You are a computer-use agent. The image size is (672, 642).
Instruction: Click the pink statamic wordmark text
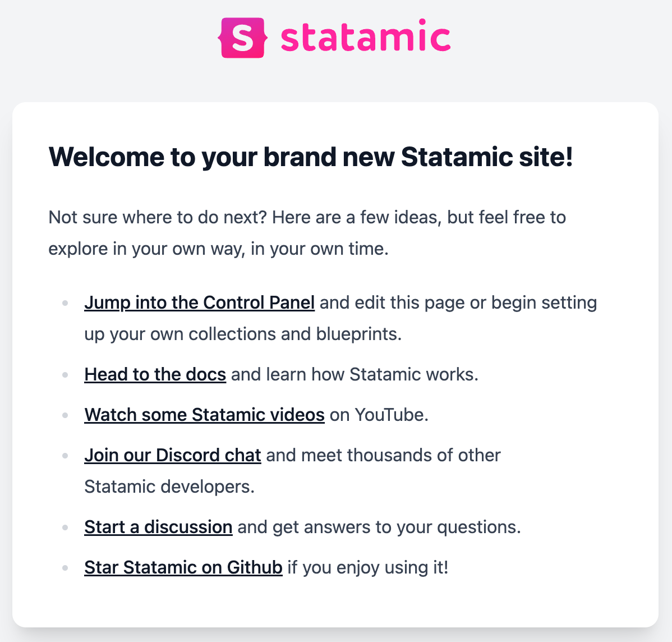(x=365, y=37)
